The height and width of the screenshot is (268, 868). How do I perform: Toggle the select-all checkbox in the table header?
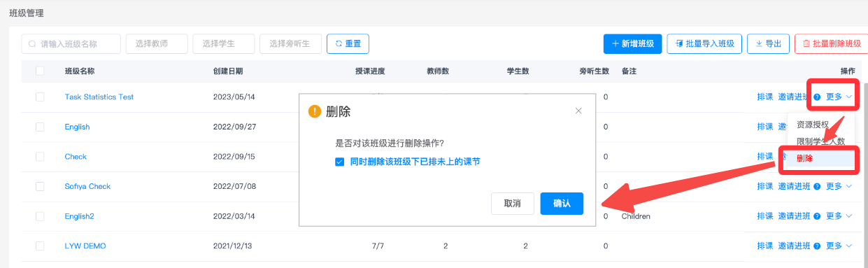(40, 71)
